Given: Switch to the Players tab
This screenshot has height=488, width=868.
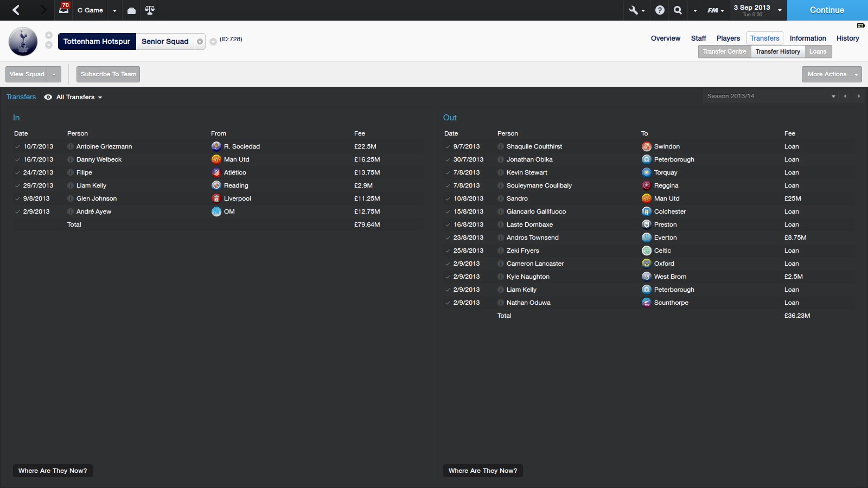Looking at the screenshot, I should coord(728,38).
